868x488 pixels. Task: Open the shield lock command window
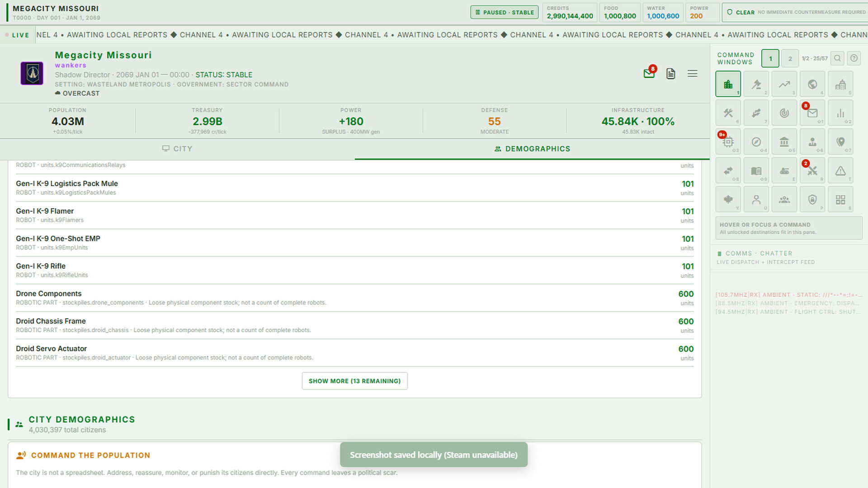[x=812, y=199]
